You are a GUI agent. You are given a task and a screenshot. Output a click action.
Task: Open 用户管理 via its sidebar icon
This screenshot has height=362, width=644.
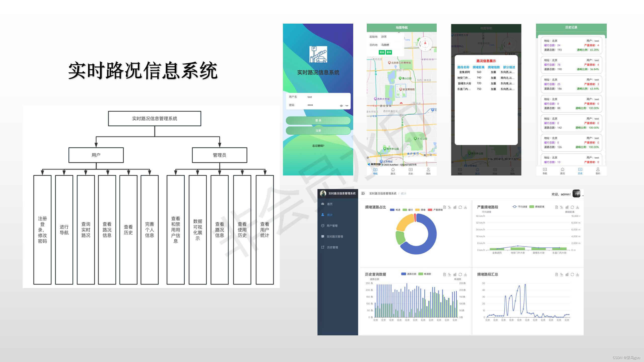pyautogui.click(x=323, y=225)
